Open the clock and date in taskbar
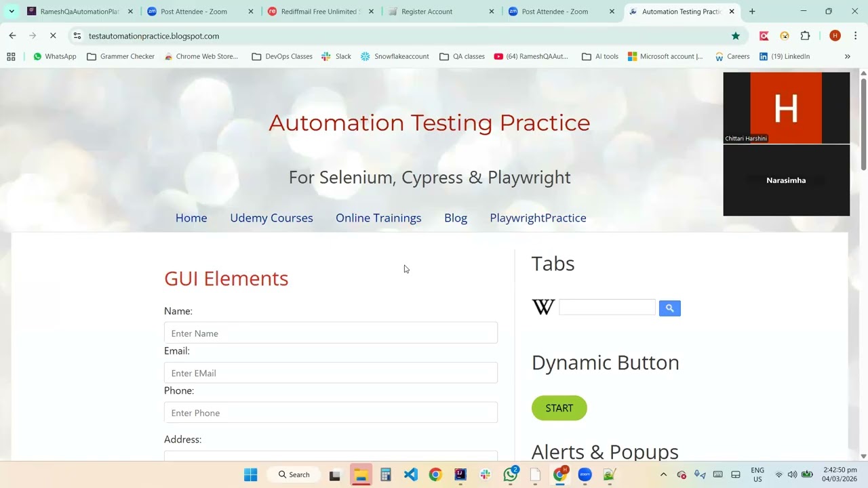Screen dimensions: 868x488 (839, 474)
